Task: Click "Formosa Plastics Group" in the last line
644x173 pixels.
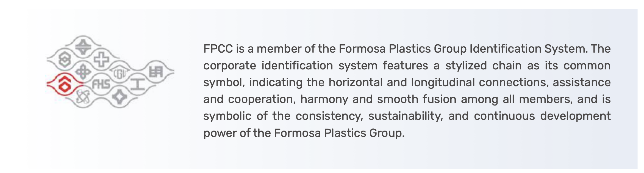Action: tap(338, 133)
